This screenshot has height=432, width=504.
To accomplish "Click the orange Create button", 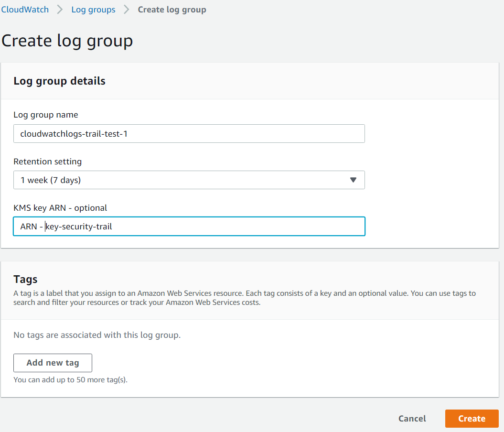I will coord(472,419).
